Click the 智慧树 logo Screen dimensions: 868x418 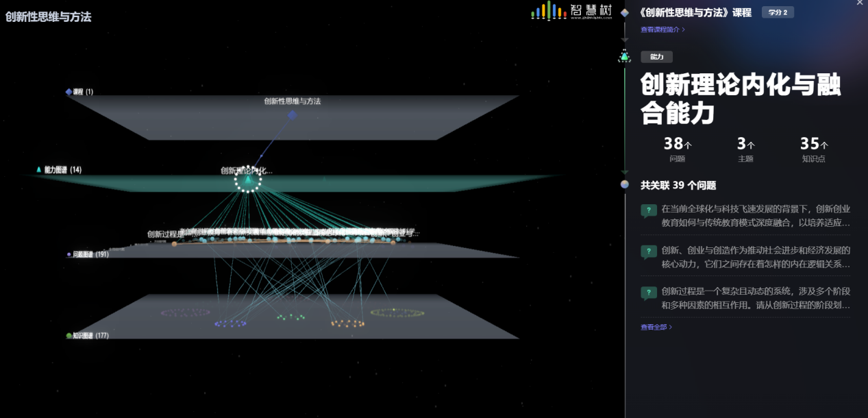point(571,11)
